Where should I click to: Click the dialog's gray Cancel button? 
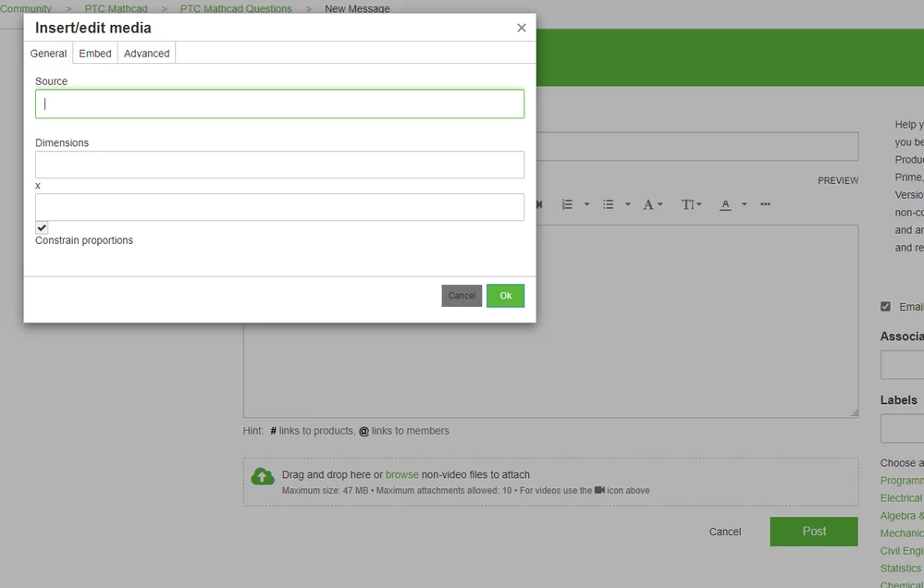[x=462, y=296]
